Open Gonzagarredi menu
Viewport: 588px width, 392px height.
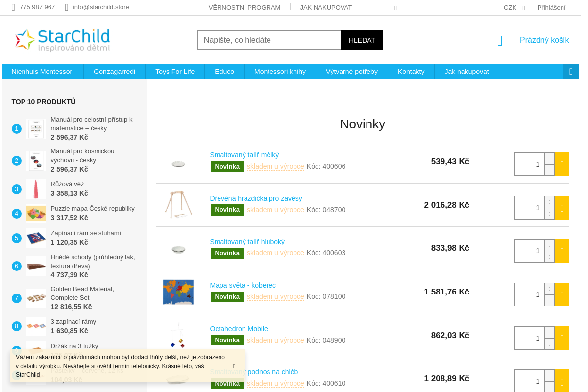pyautogui.click(x=114, y=72)
